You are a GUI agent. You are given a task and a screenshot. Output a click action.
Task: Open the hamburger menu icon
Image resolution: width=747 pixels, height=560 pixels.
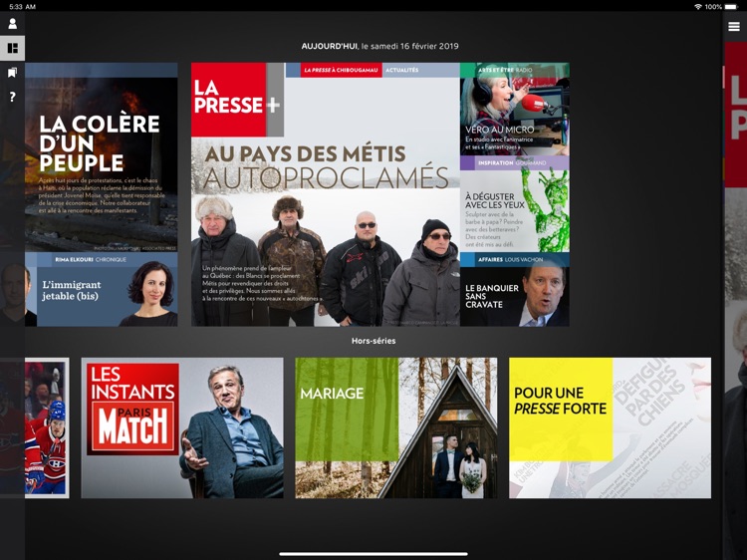(734, 27)
